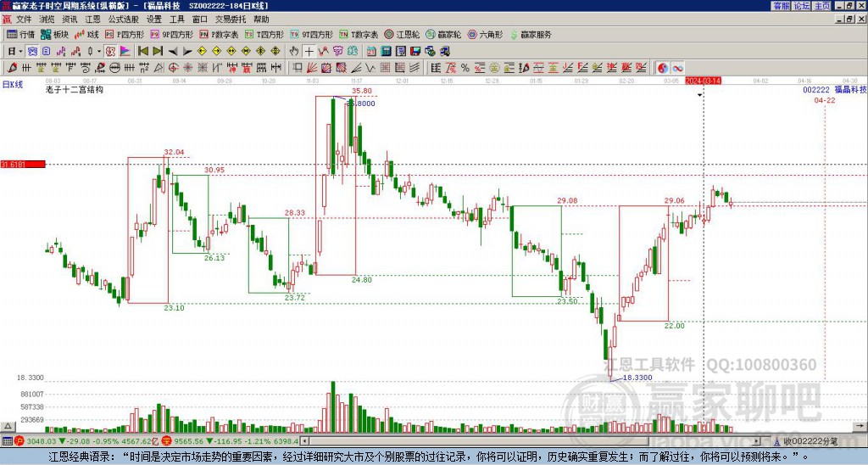Toggle the 权 rights-adjustment button

tap(110, 52)
